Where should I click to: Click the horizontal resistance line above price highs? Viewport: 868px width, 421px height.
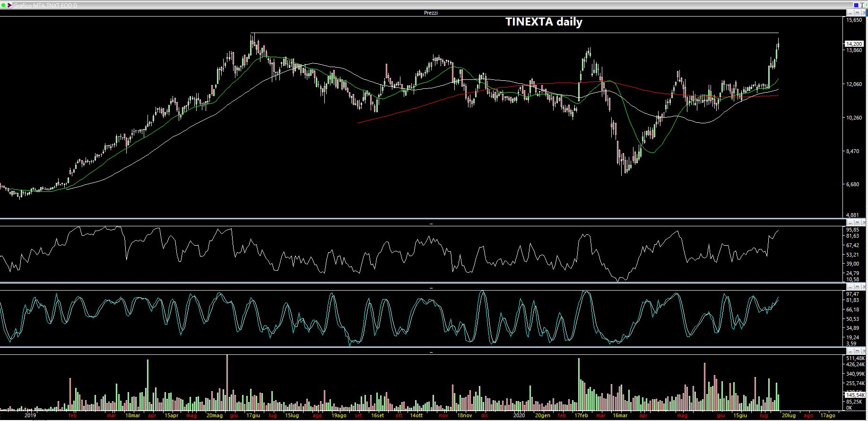click(x=514, y=33)
